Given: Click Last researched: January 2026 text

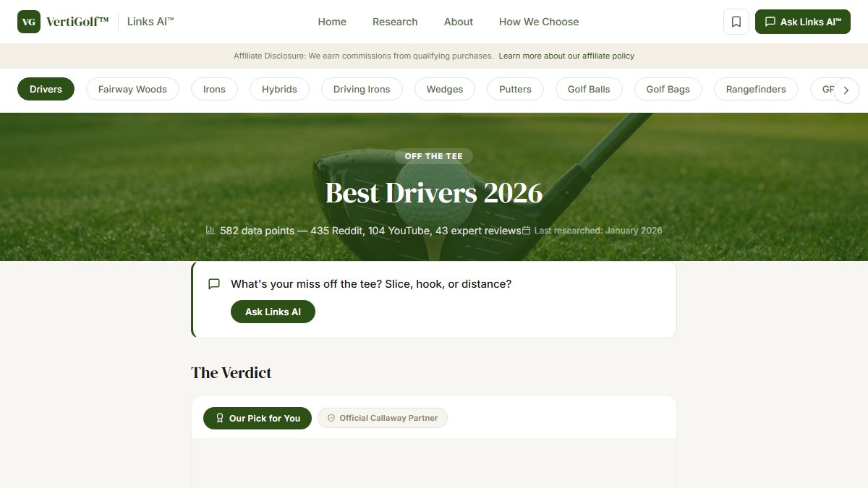Looking at the screenshot, I should 598,231.
